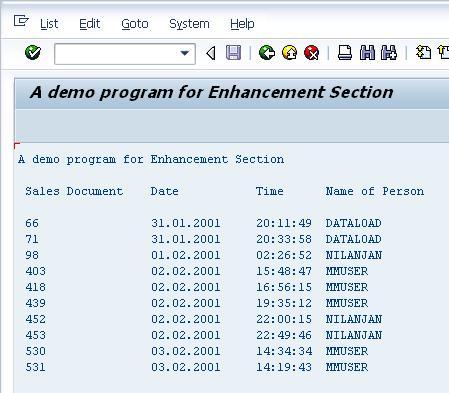Click the Print icon

345,53
